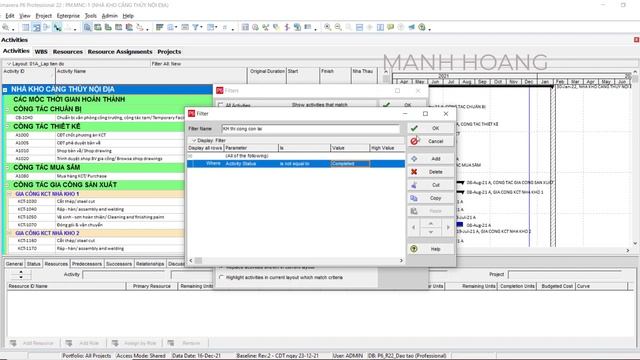Check All Activities box in Filters window

click(x=221, y=105)
